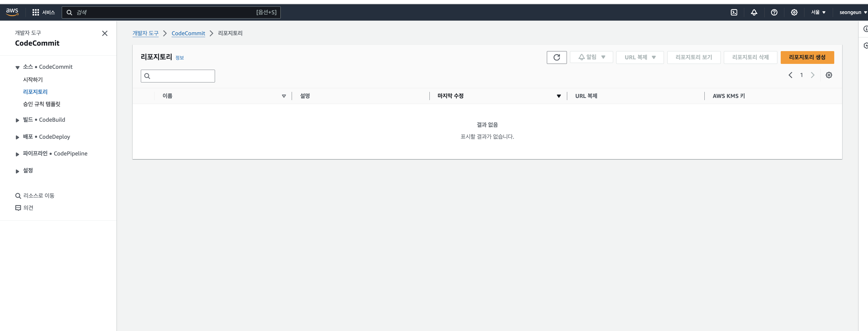Focus the repository filter search field
The height and width of the screenshot is (331, 868).
coord(178,76)
